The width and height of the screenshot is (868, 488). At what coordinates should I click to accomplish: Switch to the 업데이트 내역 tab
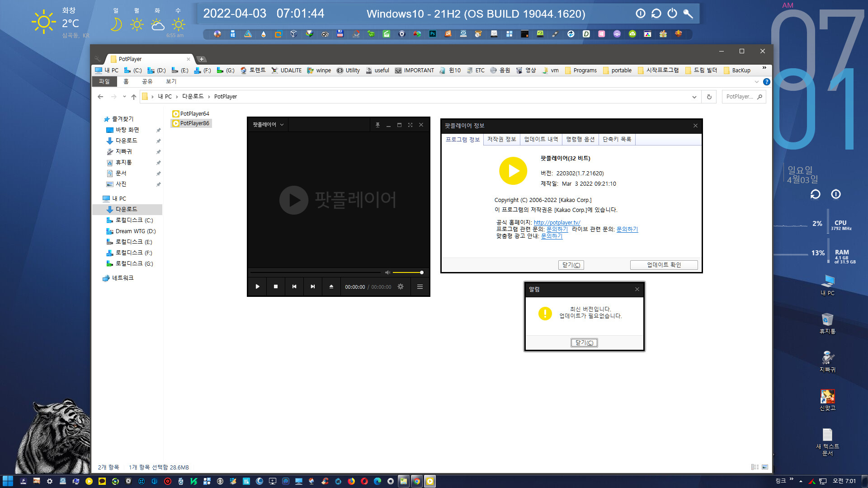coord(541,139)
